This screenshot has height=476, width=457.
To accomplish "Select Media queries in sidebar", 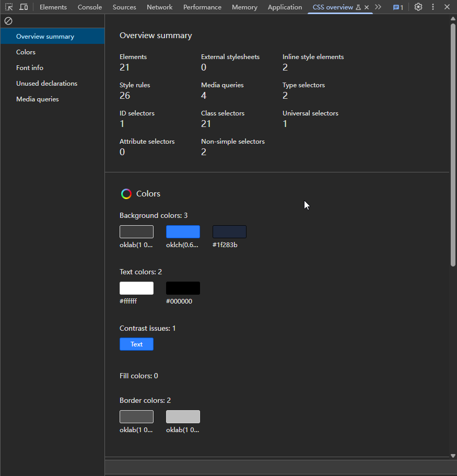I will 38,99.
